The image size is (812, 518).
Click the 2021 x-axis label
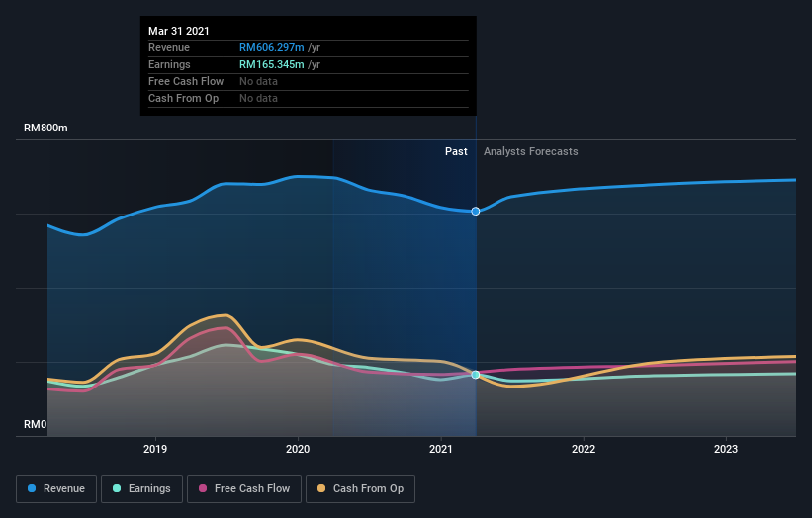(x=441, y=449)
